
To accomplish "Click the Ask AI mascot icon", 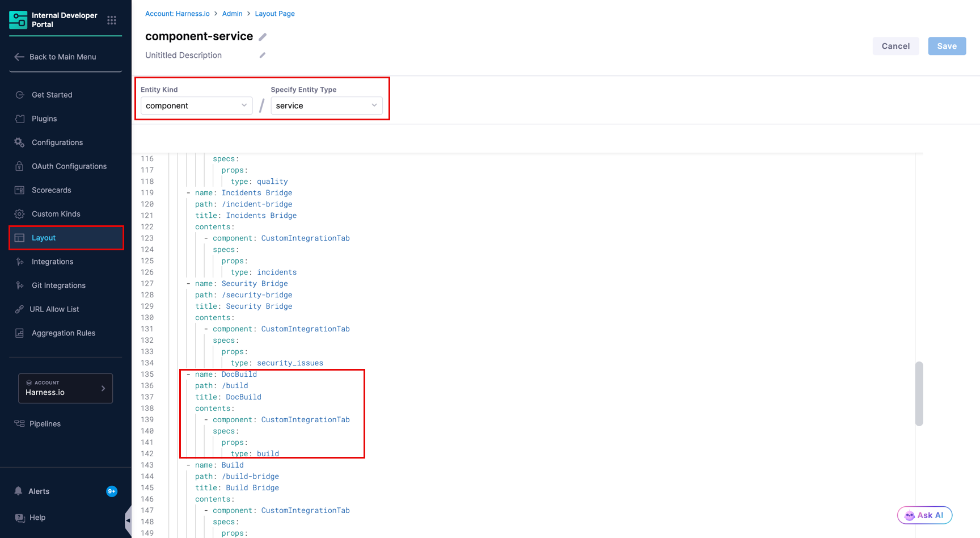I will (x=910, y=515).
